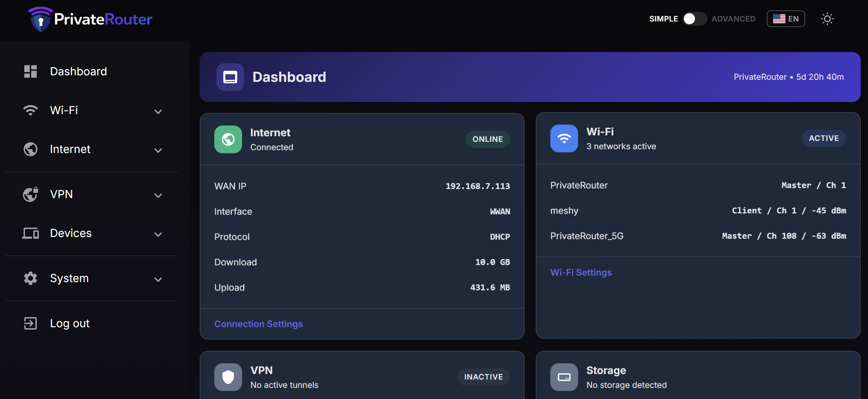
Task: Click 'Client / Ch 1 / -45 dBm' value
Action: 789,211
